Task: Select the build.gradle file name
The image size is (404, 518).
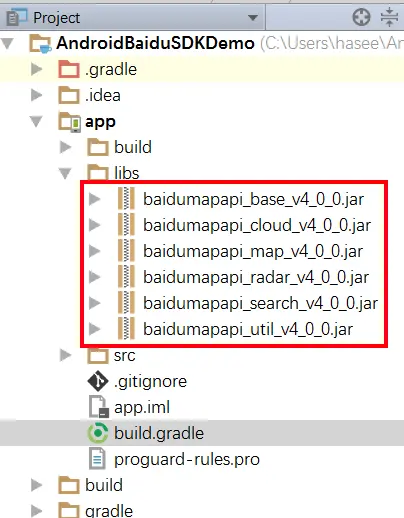Action: click(x=159, y=434)
